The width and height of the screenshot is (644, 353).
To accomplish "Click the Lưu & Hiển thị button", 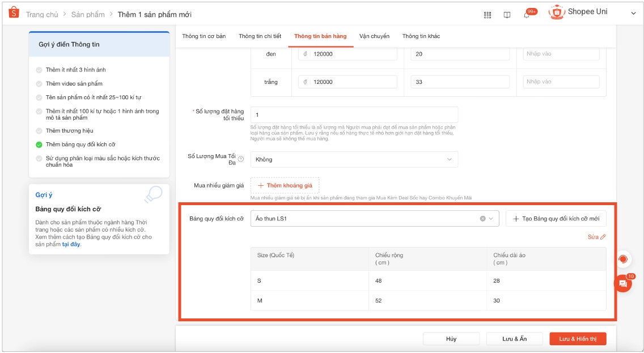I will (x=578, y=339).
